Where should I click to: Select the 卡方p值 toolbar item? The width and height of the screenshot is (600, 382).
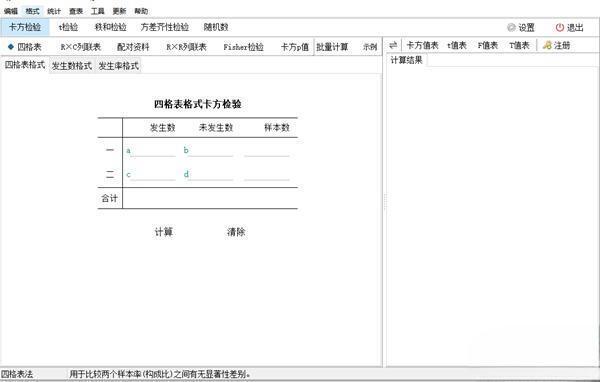[x=295, y=47]
